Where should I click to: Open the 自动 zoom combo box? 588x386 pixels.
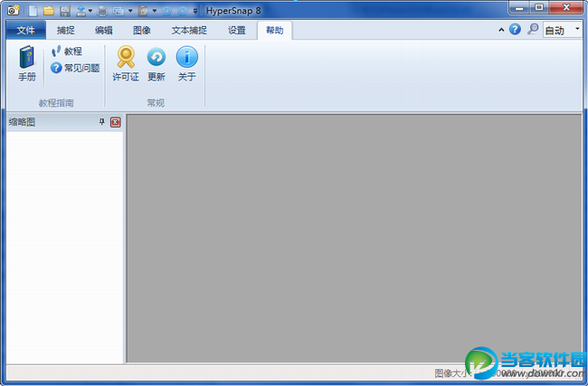[x=563, y=30]
